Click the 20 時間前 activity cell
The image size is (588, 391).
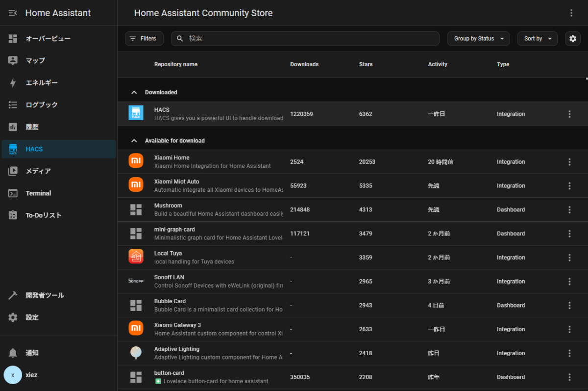tap(441, 162)
